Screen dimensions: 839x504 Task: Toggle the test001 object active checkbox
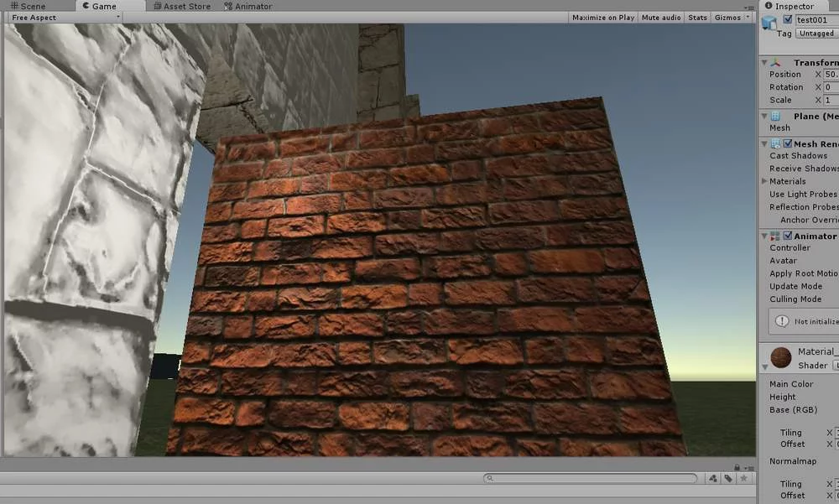tap(787, 19)
